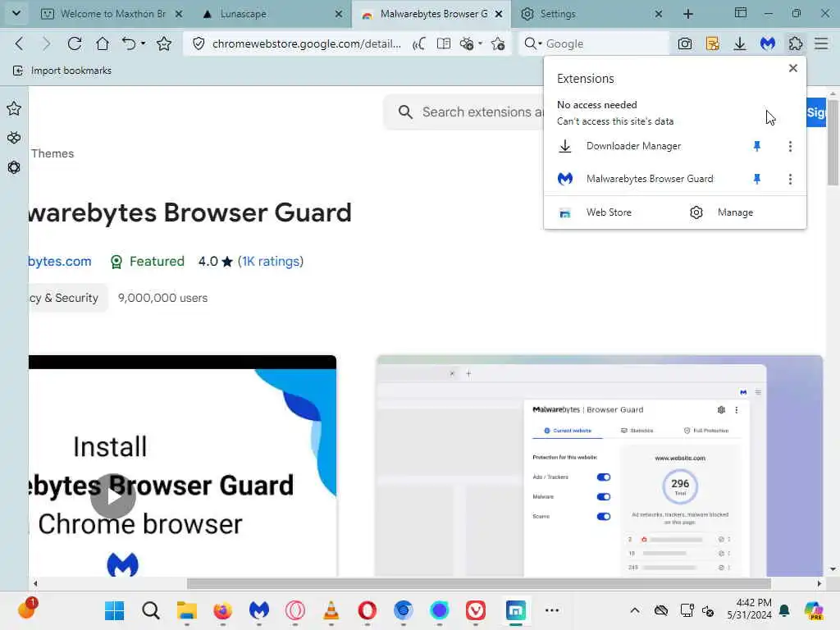
Task: Open the second sidebar icon below favorites
Action: click(x=14, y=138)
